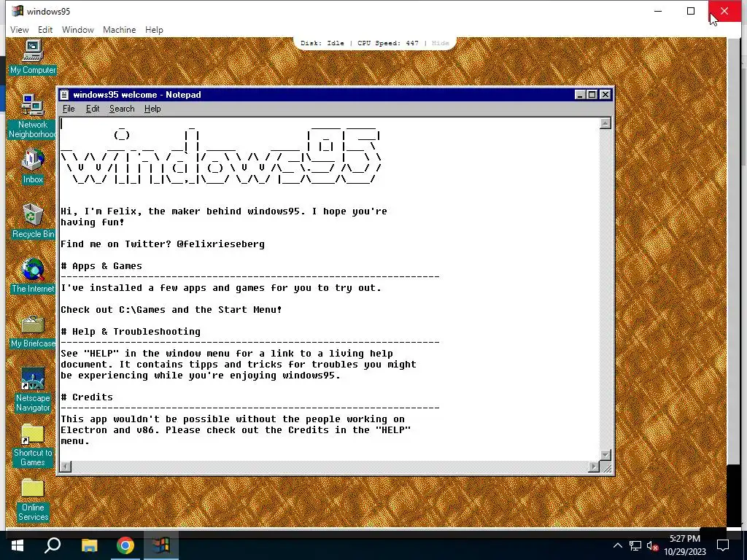Screen dimensions: 747x560
Task: Launch The Internet desktop icon
Action: tap(32, 275)
